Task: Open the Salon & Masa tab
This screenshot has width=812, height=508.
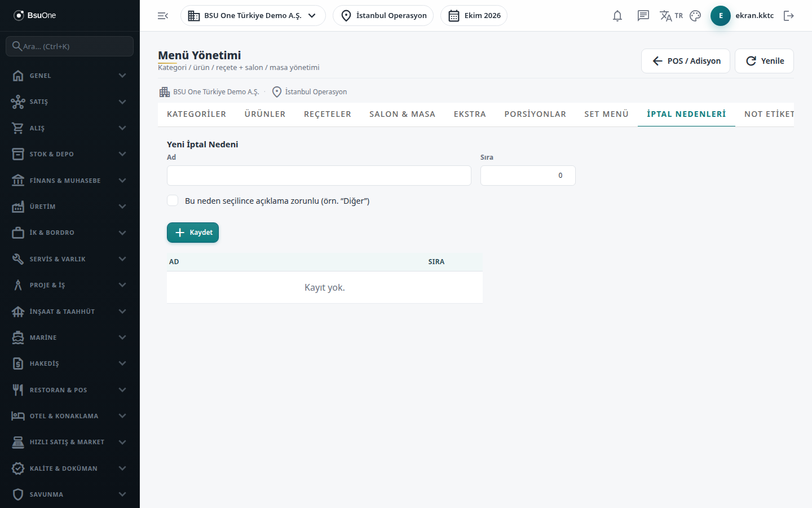Action: pos(403,114)
